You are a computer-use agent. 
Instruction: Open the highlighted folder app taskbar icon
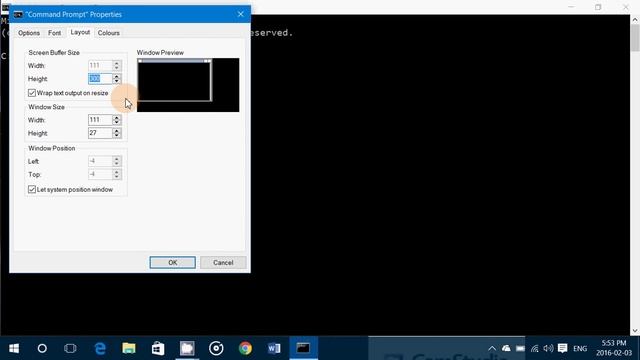point(187,348)
